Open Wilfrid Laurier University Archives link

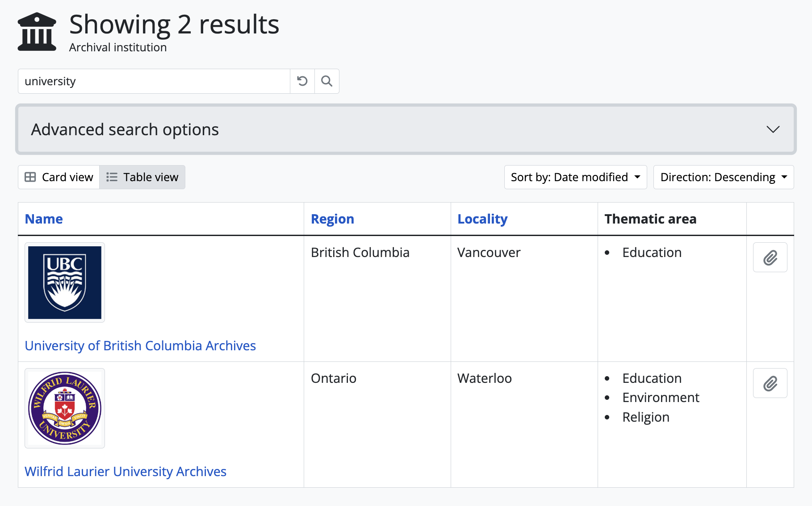[x=126, y=472]
